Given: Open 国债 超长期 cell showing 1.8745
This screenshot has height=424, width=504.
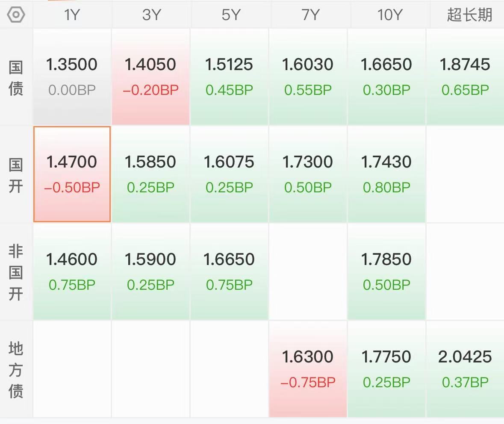Looking at the screenshot, I should coord(465,77).
